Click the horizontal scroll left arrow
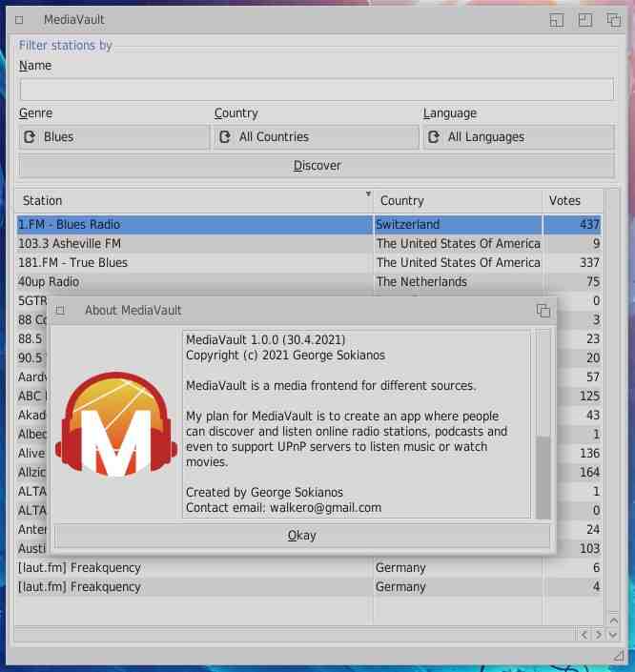635x672 pixels. (584, 634)
